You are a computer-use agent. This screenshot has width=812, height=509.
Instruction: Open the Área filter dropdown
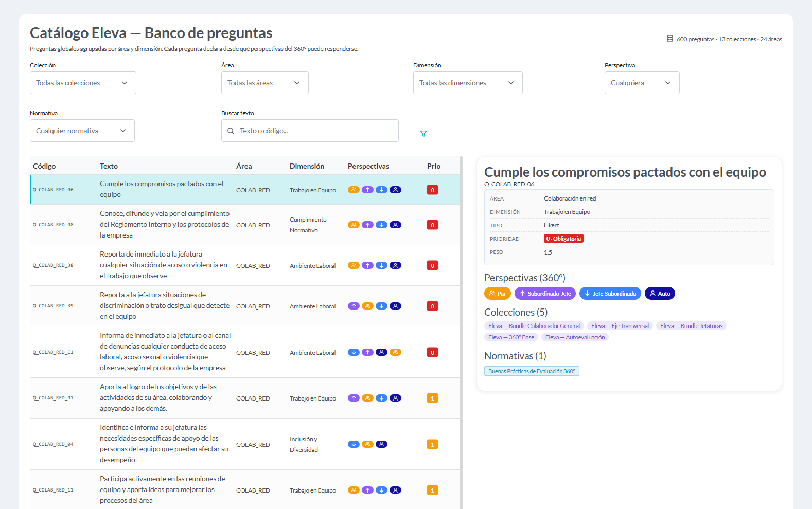(265, 83)
